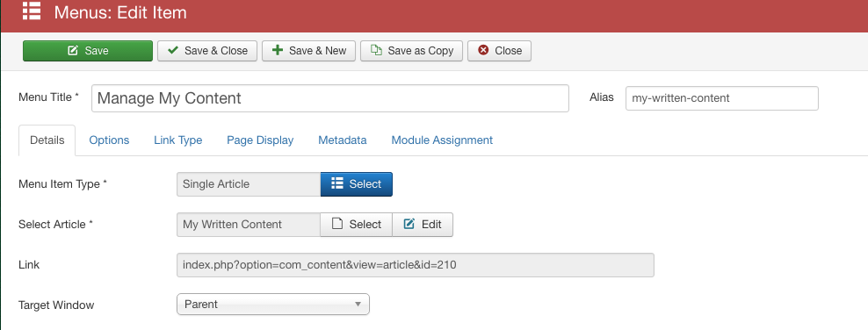Click the list icon beside Menus: Edit Item
Image resolution: width=868 pixels, height=330 pixels.
pos(32,11)
